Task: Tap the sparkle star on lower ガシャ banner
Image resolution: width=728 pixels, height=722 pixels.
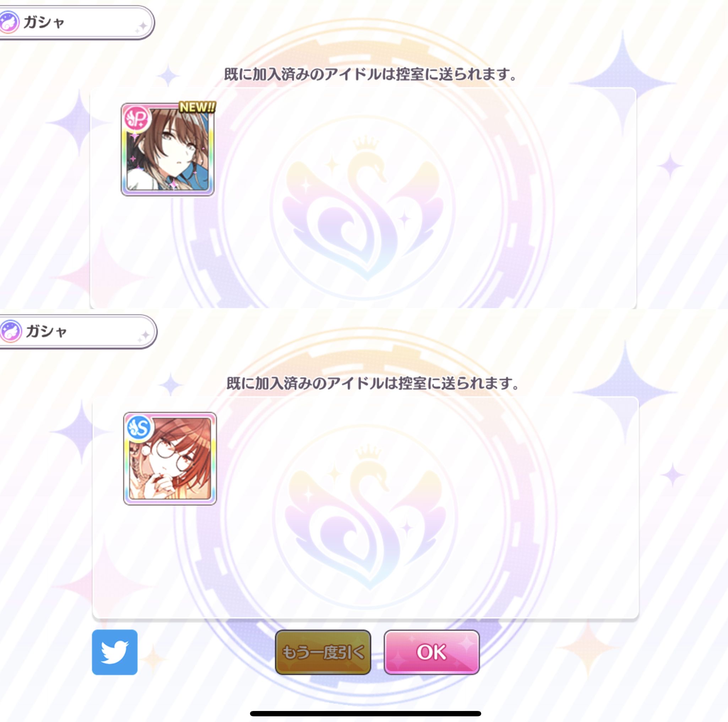Action: [x=145, y=335]
